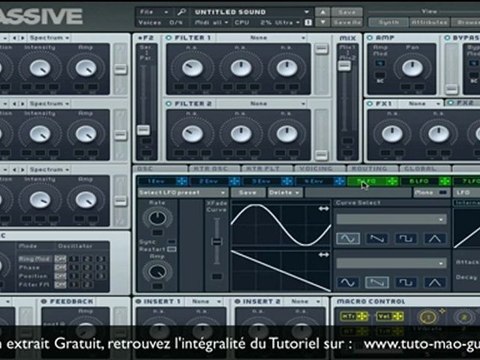Image resolution: width=480 pixels, height=360 pixels.
Task: Select the 1 Env modulation tab
Action: (x=157, y=181)
